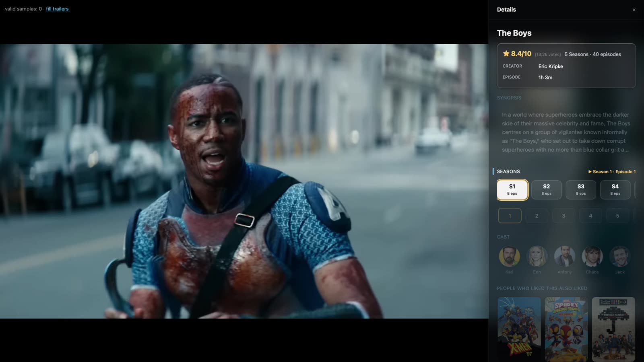Click the trailer video frame
Viewport: 644px width, 362px height.
(244, 181)
